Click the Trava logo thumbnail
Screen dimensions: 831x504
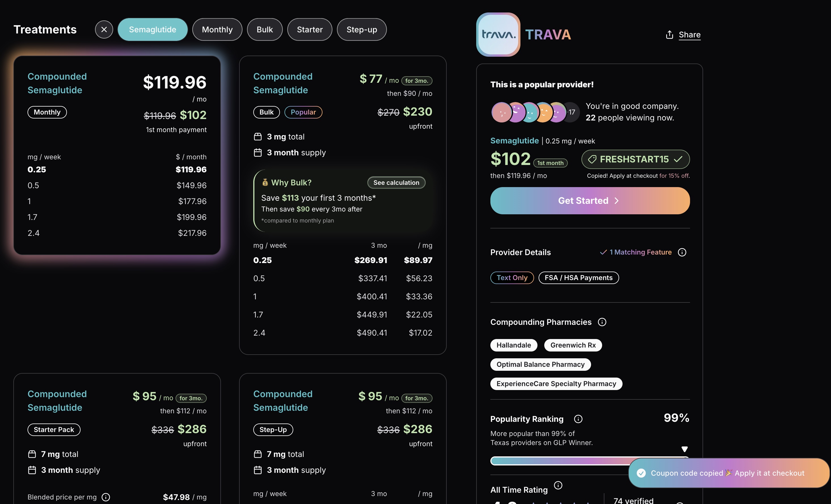(x=498, y=35)
